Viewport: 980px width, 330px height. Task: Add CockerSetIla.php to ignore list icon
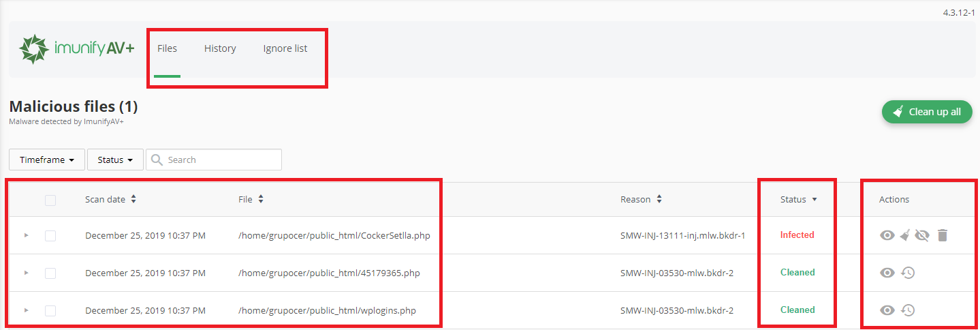[923, 235]
